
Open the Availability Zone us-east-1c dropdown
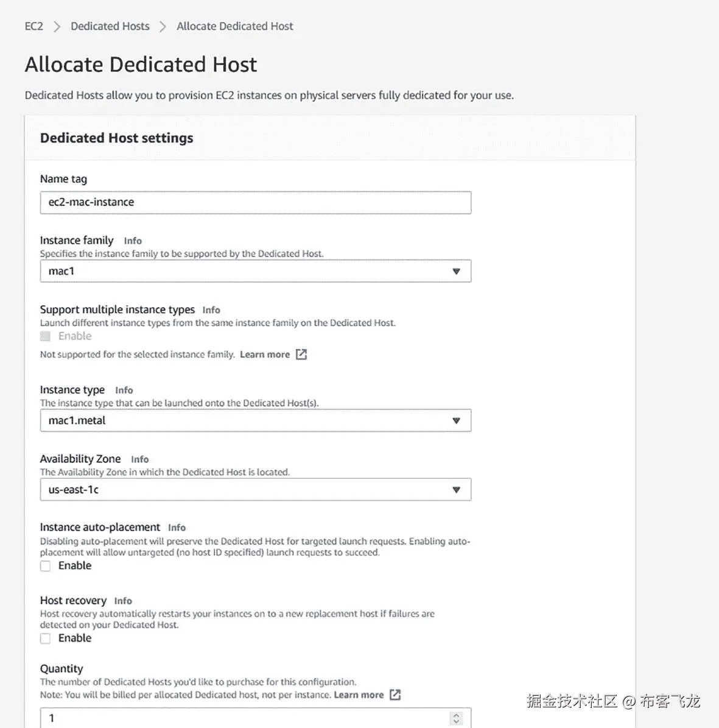[x=256, y=490]
